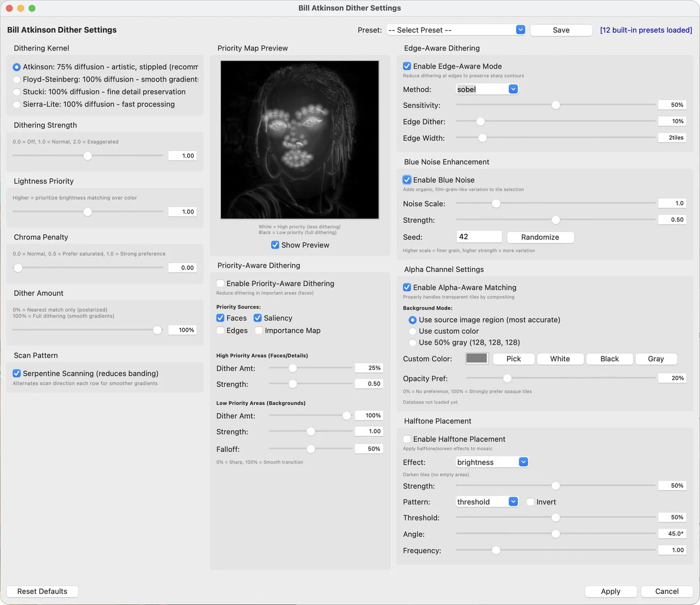Click the Blue Noise Strength slider handle

pyautogui.click(x=555, y=220)
